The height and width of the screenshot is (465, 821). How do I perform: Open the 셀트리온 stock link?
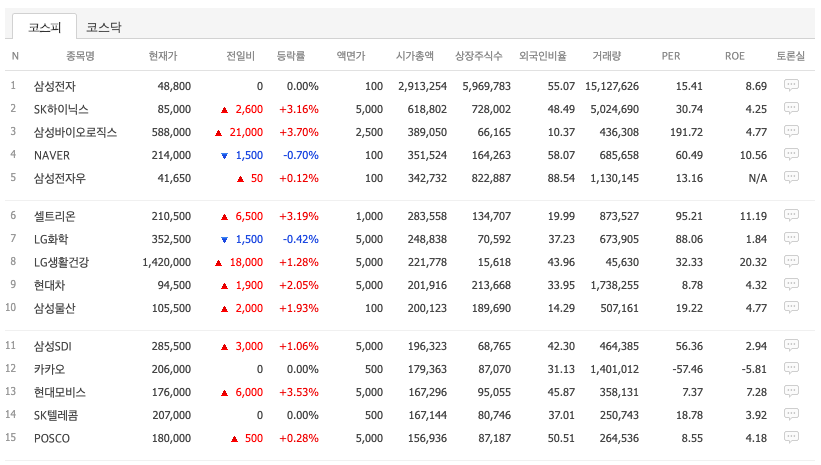[x=55, y=216]
